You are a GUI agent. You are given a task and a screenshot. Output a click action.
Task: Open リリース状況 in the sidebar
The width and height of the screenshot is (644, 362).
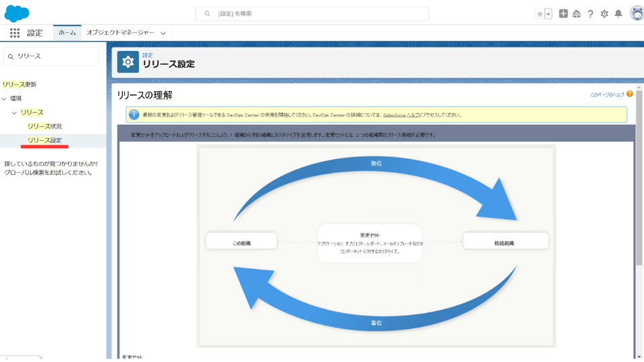[x=45, y=126]
